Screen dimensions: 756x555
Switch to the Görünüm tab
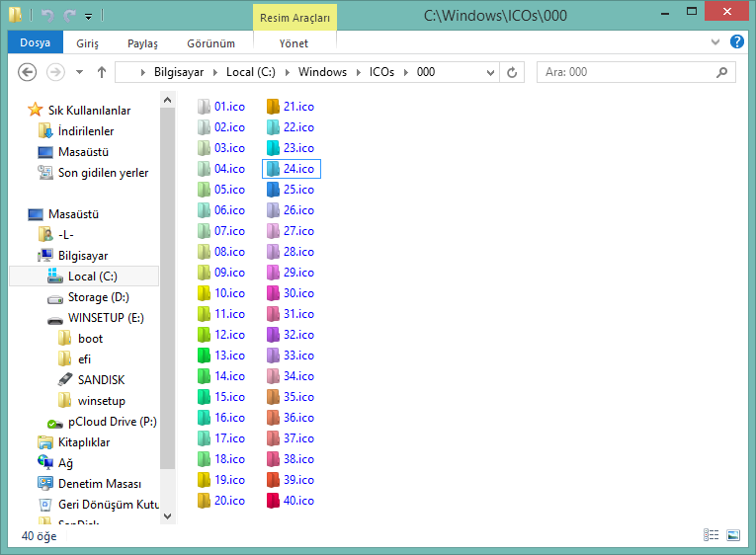coord(210,43)
